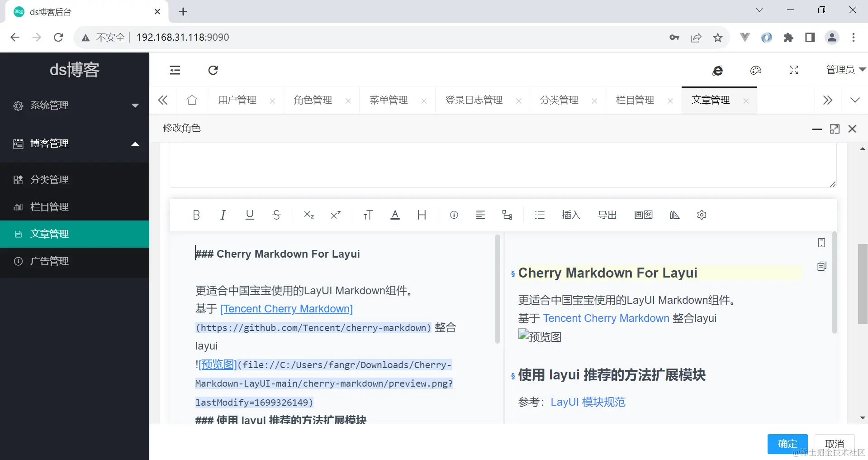Screen dimensions: 868x460
Task: Click inside the empty textarea above the editor
Action: pyautogui.click(x=503, y=165)
